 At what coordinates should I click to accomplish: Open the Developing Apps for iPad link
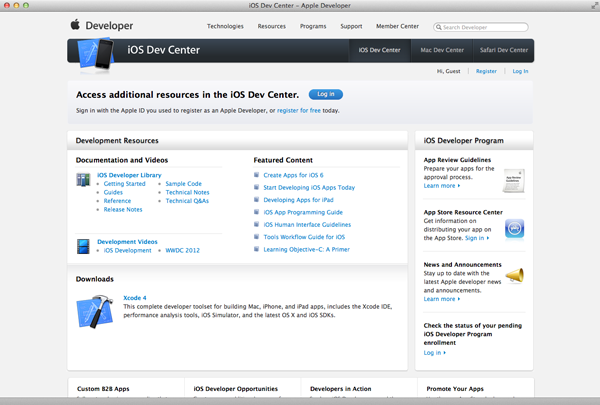298,200
